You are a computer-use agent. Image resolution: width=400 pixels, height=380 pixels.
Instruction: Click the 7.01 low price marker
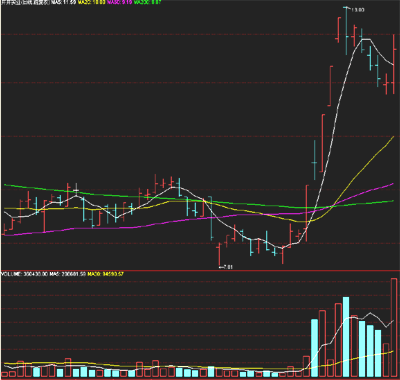[227, 267]
